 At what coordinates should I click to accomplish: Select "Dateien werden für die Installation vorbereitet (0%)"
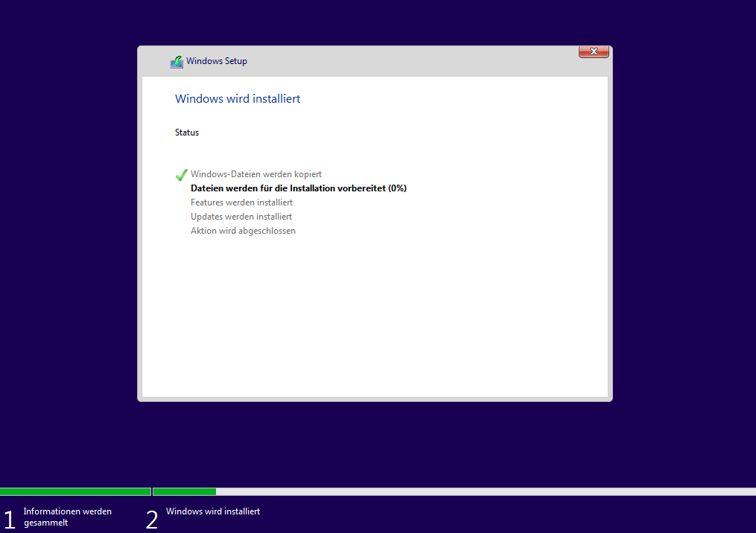299,188
